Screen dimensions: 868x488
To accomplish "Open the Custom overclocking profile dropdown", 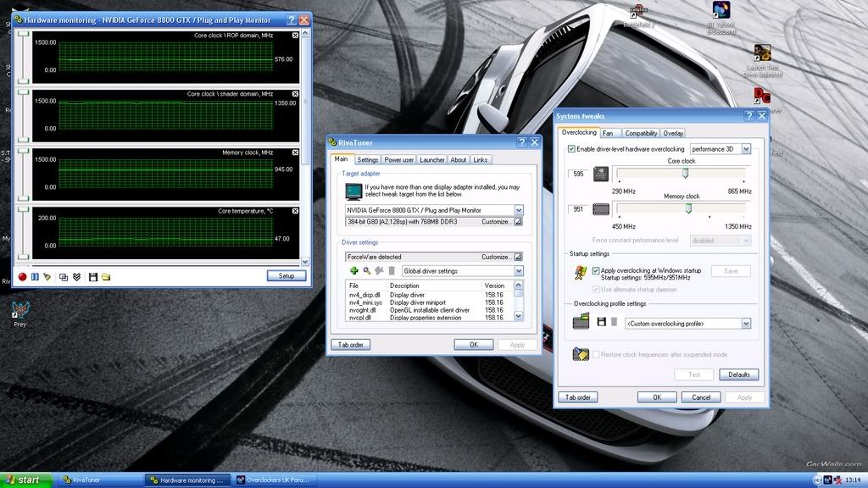I will pyautogui.click(x=746, y=324).
